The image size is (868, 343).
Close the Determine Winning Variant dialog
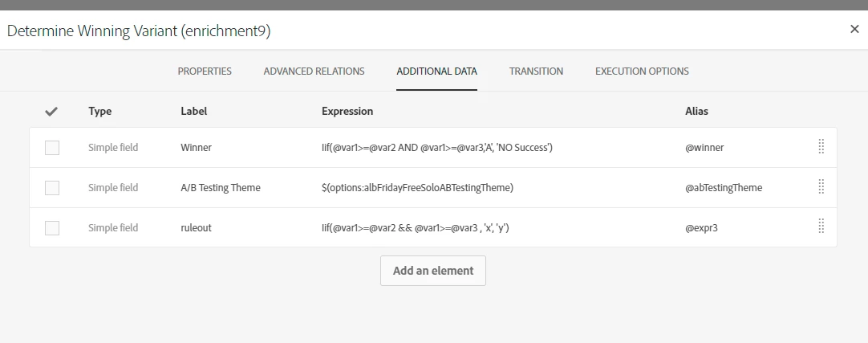(854, 30)
